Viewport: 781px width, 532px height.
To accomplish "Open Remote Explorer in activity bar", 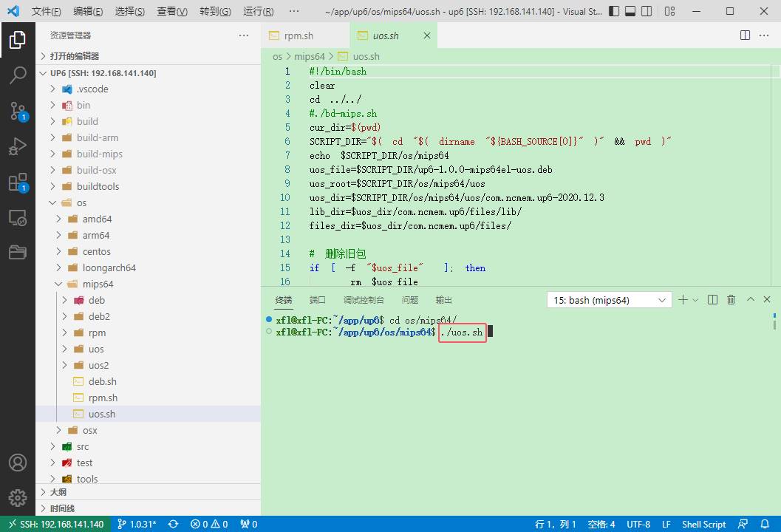I will pos(18,217).
